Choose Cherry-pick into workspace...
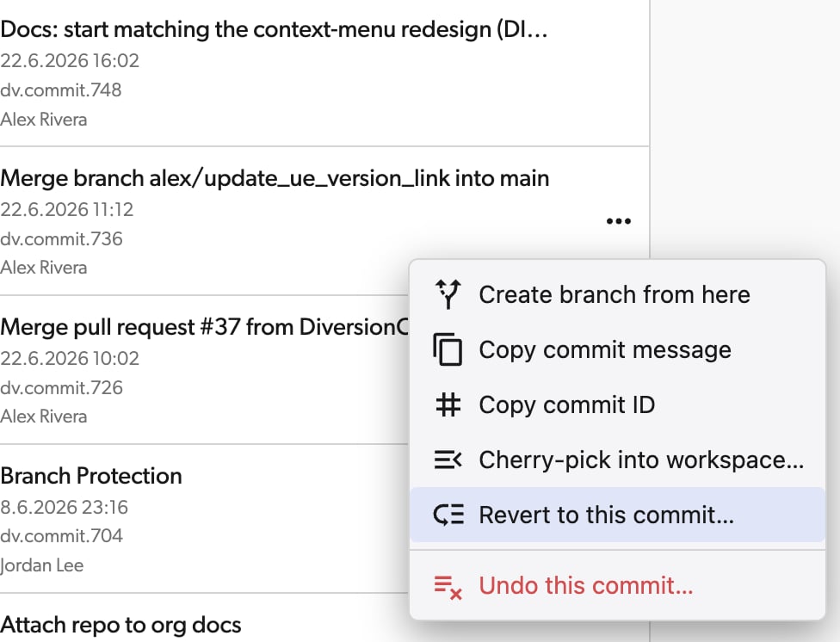 (x=617, y=460)
